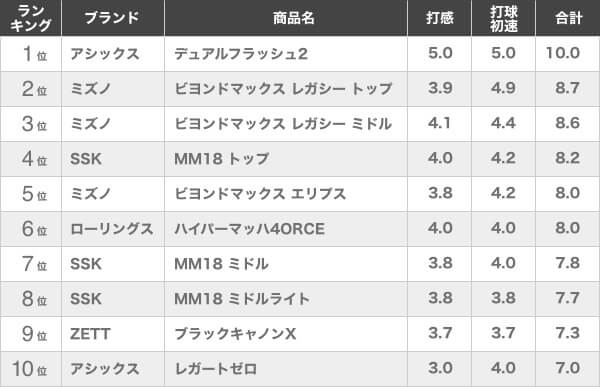This screenshot has width=600, height=387.
Task: Select the ランキング column header
Action: (x=31, y=18)
